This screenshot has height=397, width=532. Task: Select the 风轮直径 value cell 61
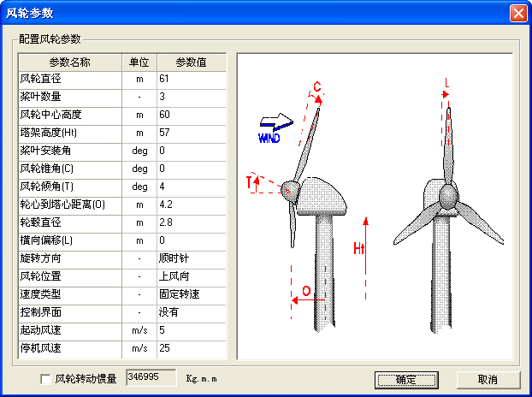(191, 79)
